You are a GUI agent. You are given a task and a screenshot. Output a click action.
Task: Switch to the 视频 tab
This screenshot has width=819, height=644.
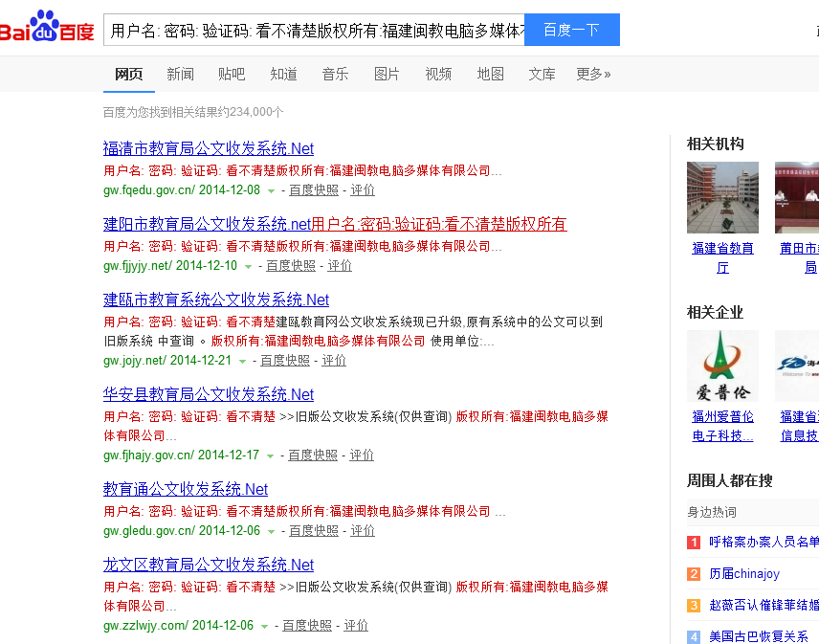tap(438, 75)
